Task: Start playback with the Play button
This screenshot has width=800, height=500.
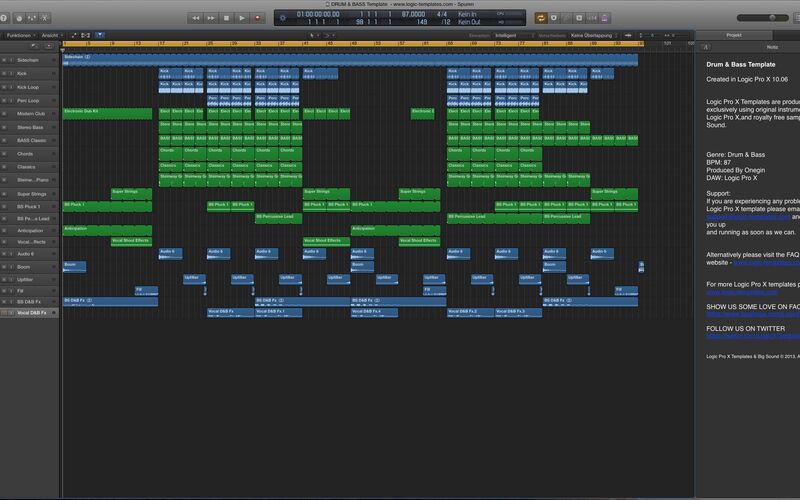Action: click(242, 18)
